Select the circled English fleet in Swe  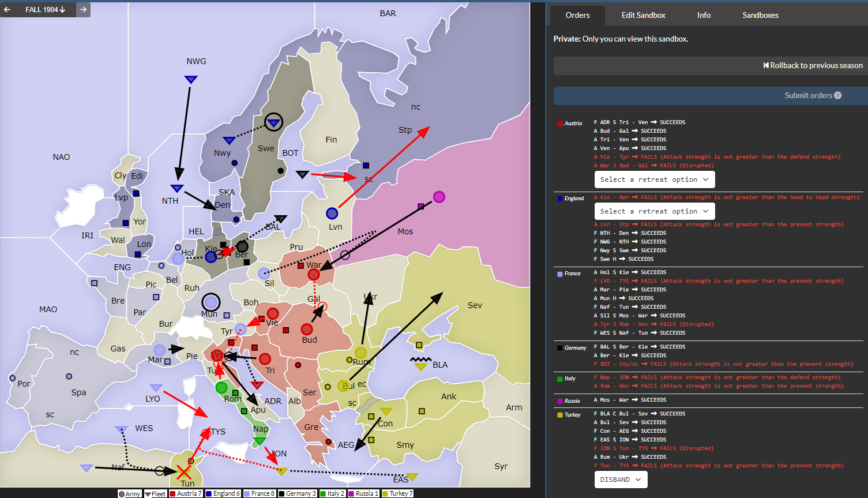(x=274, y=122)
